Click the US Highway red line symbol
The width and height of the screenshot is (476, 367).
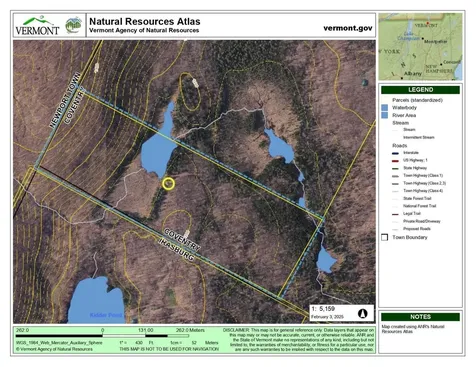point(395,161)
